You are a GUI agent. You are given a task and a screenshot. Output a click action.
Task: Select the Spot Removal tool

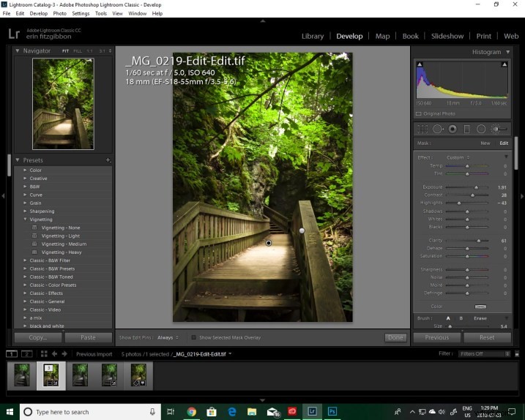[438, 129]
